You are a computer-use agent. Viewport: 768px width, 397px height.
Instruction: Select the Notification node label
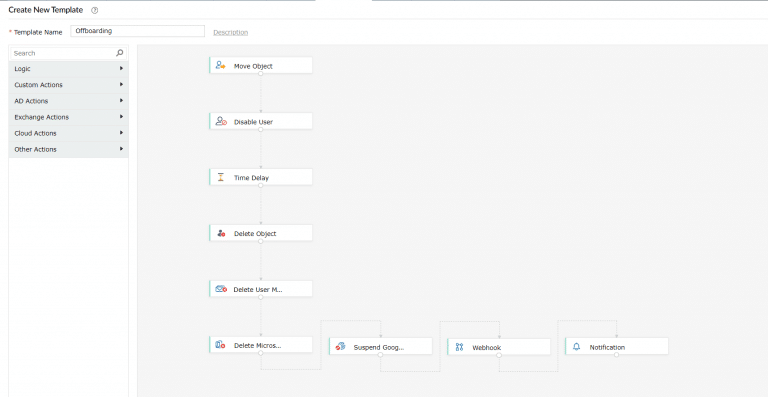point(607,347)
